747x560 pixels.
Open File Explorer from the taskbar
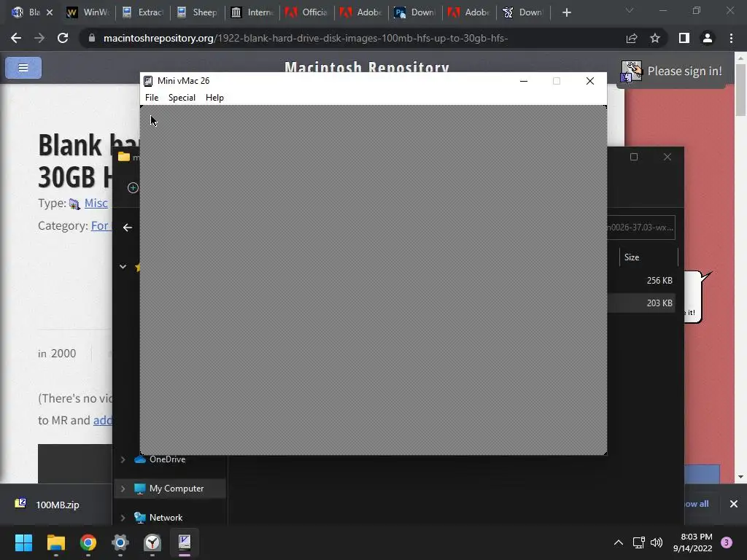[55, 542]
